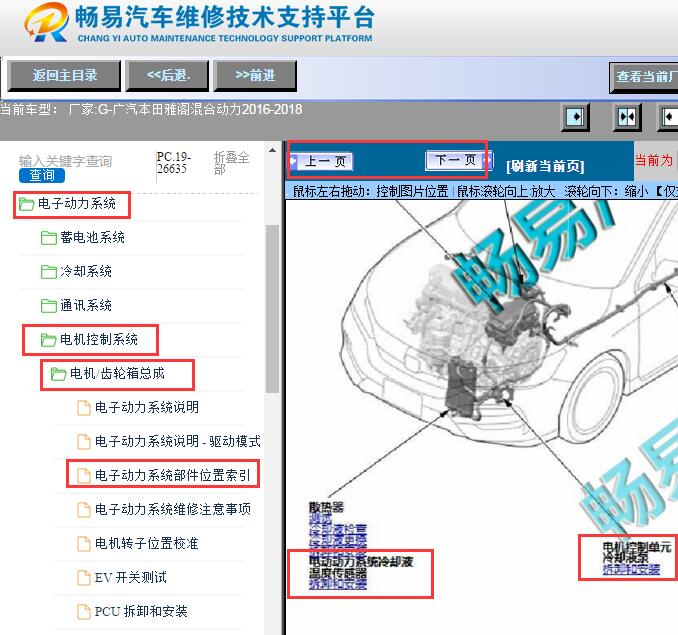Collapse the 电机/齿轮箱总成 folder

click(117, 373)
